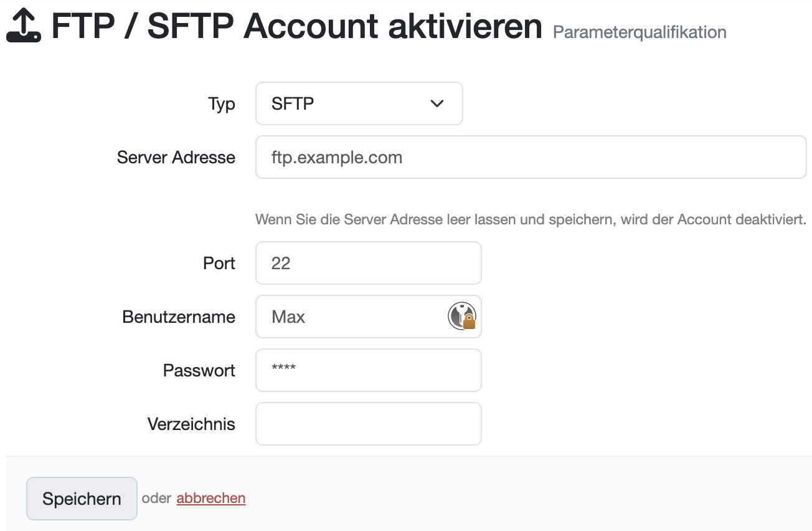Focus the Server Adresse input field
812x531 pixels.
click(x=531, y=157)
